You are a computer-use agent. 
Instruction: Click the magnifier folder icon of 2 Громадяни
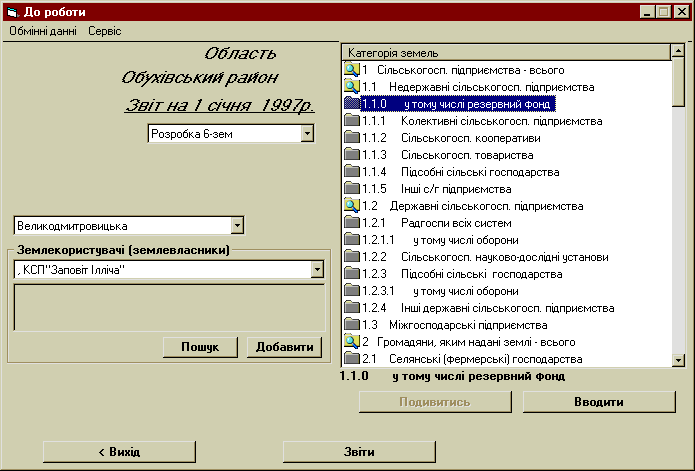click(351, 341)
